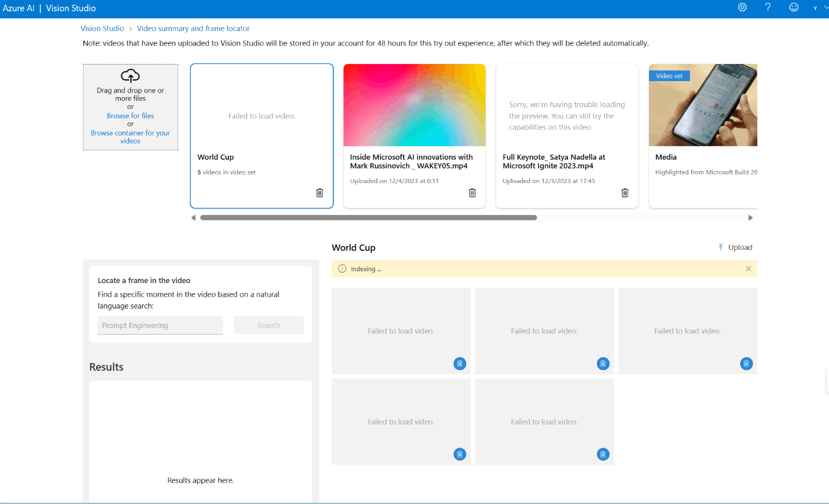The image size is (829, 504).
Task: Click the carousel horizontal scrollbar thumb
Action: (x=368, y=218)
